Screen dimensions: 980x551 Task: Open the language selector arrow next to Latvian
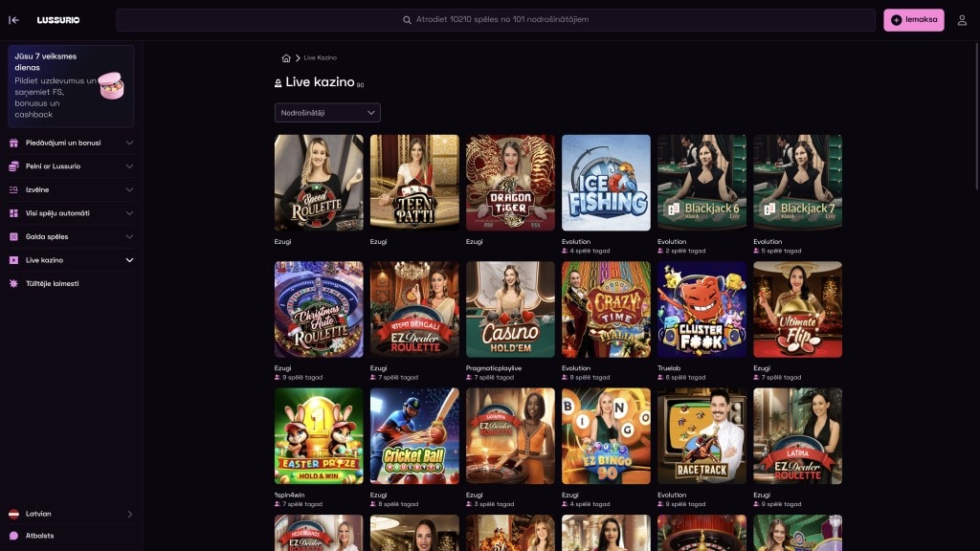(x=129, y=514)
